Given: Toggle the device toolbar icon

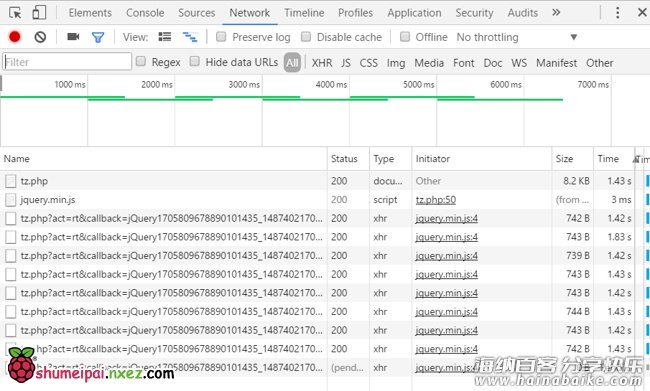Looking at the screenshot, I should (39, 13).
